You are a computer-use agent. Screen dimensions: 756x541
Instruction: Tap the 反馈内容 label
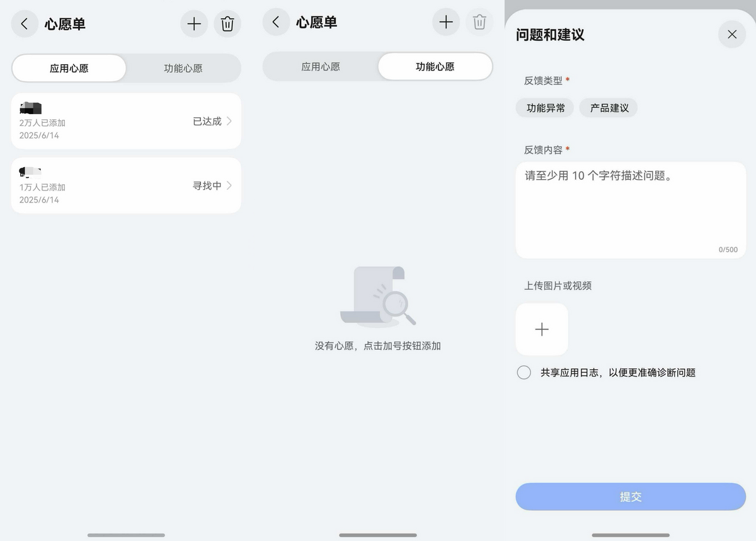[x=543, y=150]
